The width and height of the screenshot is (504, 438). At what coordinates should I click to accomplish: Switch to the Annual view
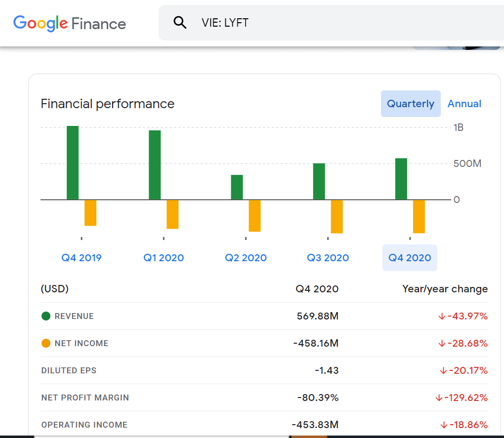pos(464,104)
